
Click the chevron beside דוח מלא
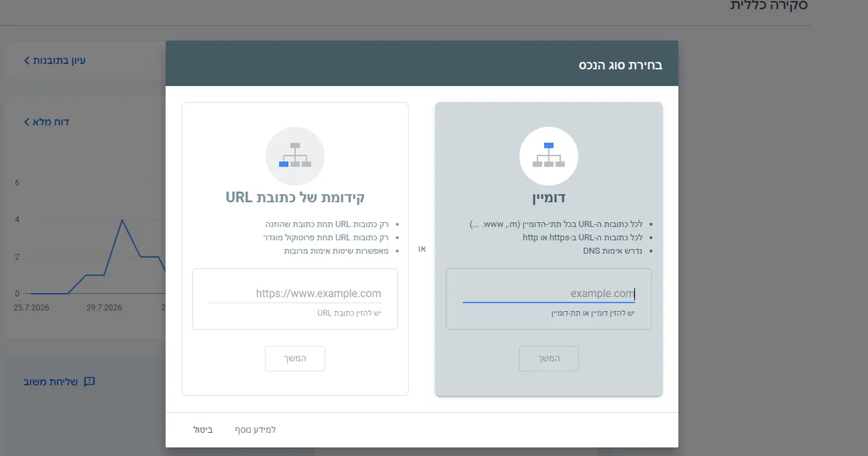tap(27, 122)
